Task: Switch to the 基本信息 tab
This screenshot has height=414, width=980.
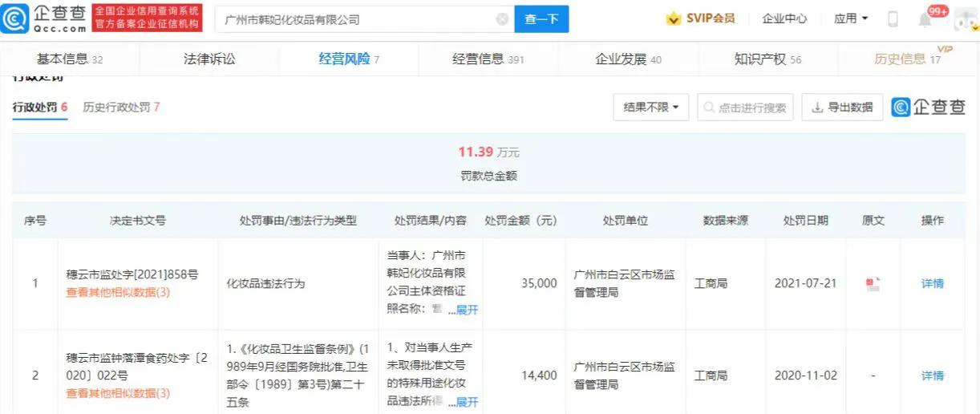Action: pos(70,59)
